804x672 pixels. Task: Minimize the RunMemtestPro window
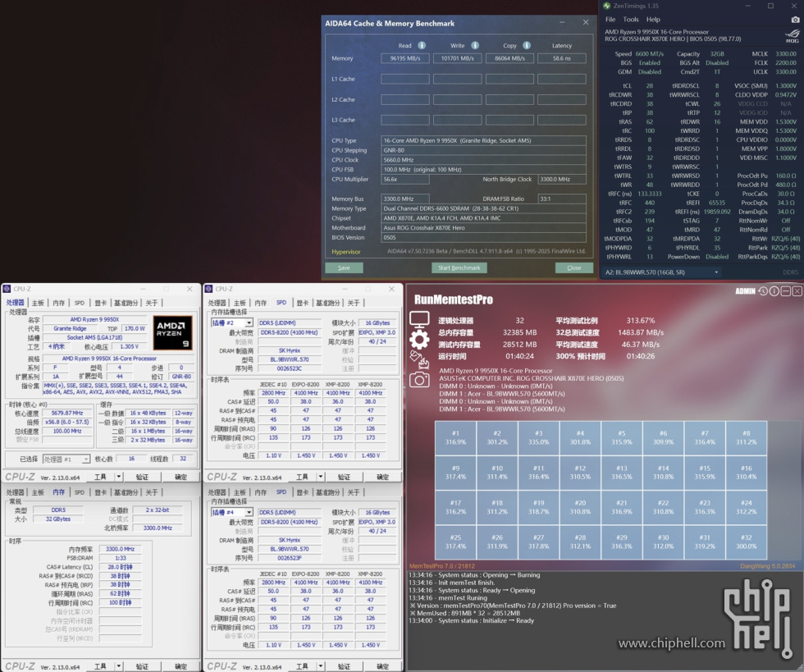point(786,290)
